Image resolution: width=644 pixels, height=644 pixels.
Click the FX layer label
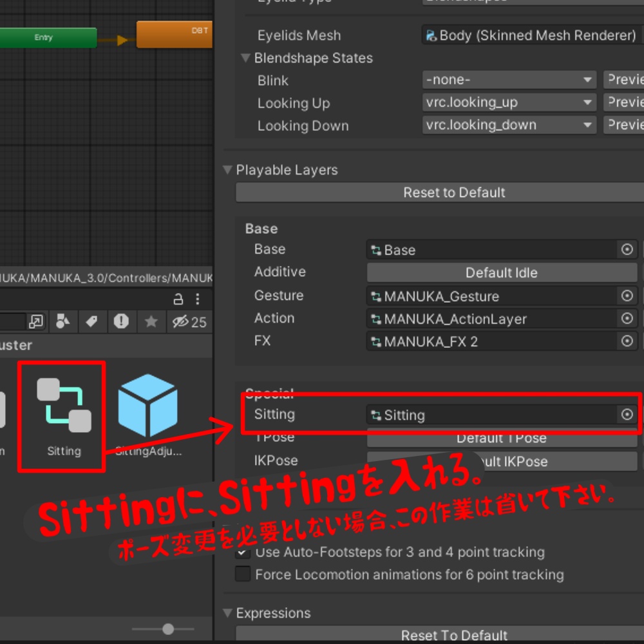[x=263, y=341]
